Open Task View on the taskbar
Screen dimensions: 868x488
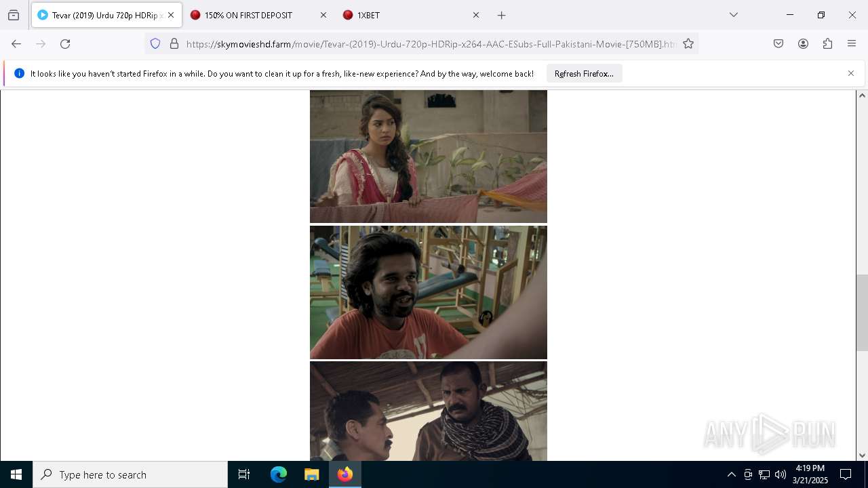[x=244, y=474]
